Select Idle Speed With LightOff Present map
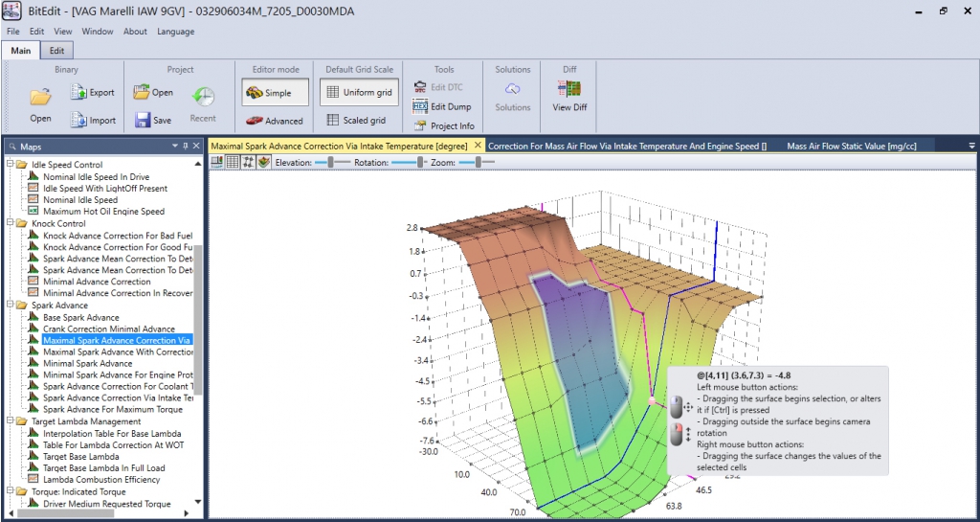The image size is (980, 522). (105, 188)
